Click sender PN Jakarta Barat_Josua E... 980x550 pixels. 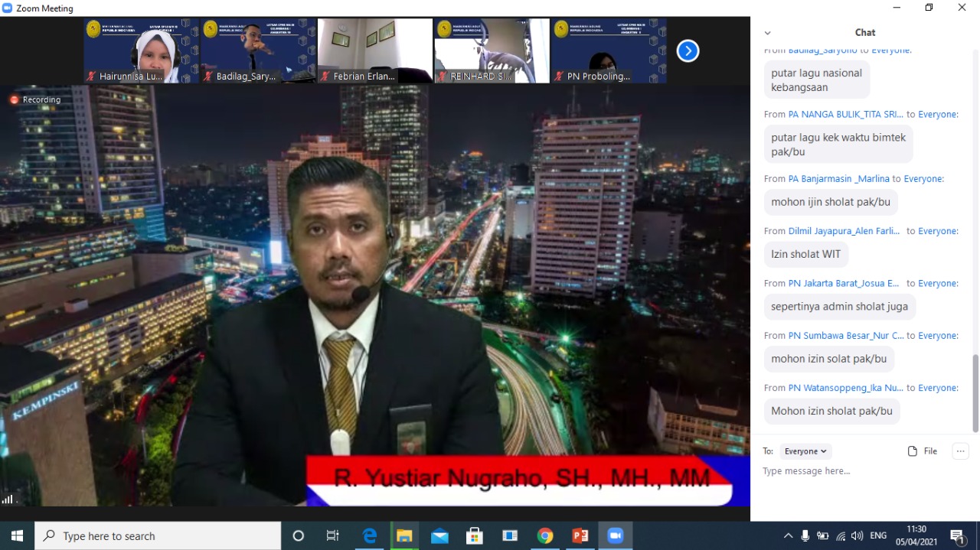pos(844,283)
